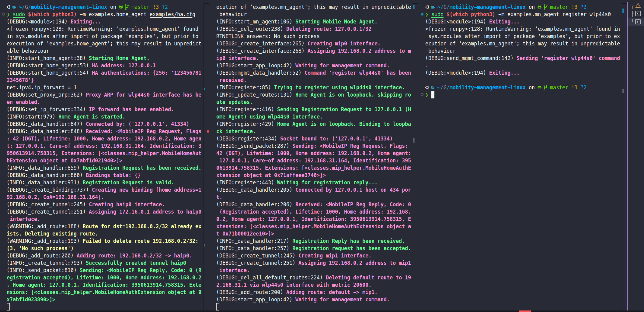The width and height of the screenshot is (644, 312).
Task: Click the 'Creating mip1 interface.' line
Action: click(294, 256)
